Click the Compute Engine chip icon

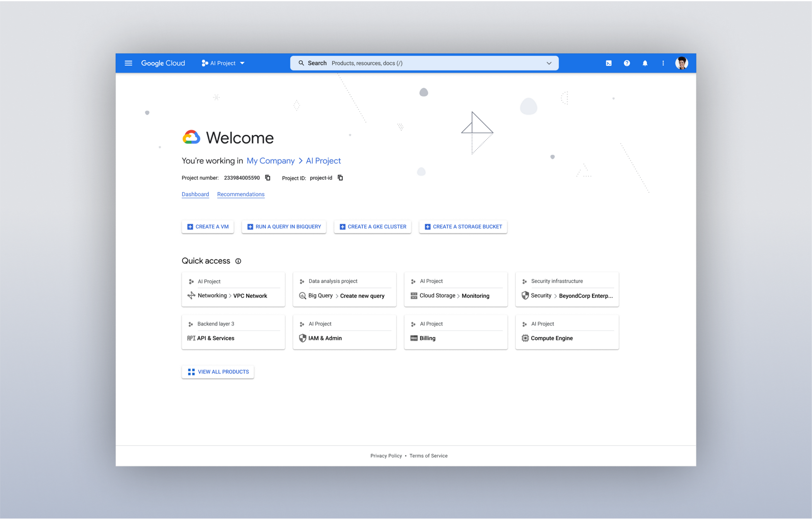[x=525, y=338]
